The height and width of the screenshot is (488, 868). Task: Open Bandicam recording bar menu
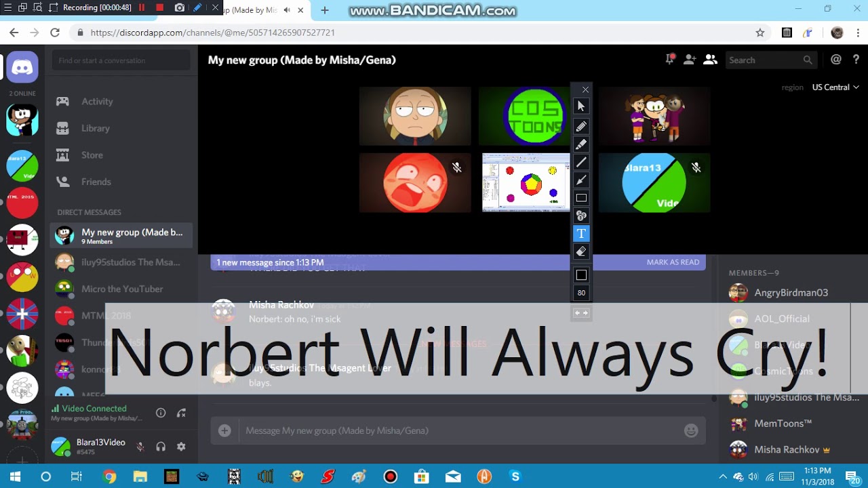coord(7,7)
